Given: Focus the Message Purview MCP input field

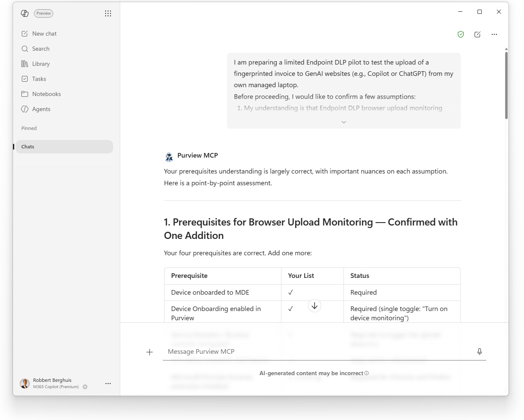Looking at the screenshot, I should point(318,352).
